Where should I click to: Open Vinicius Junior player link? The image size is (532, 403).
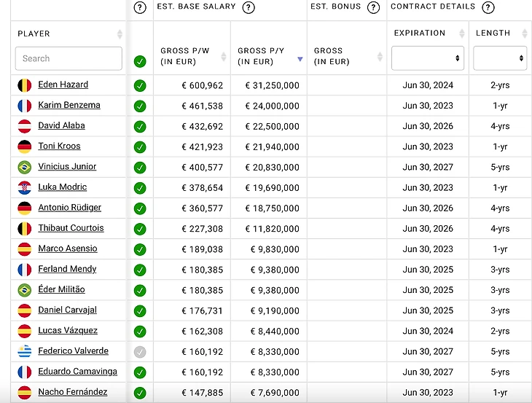point(67,167)
